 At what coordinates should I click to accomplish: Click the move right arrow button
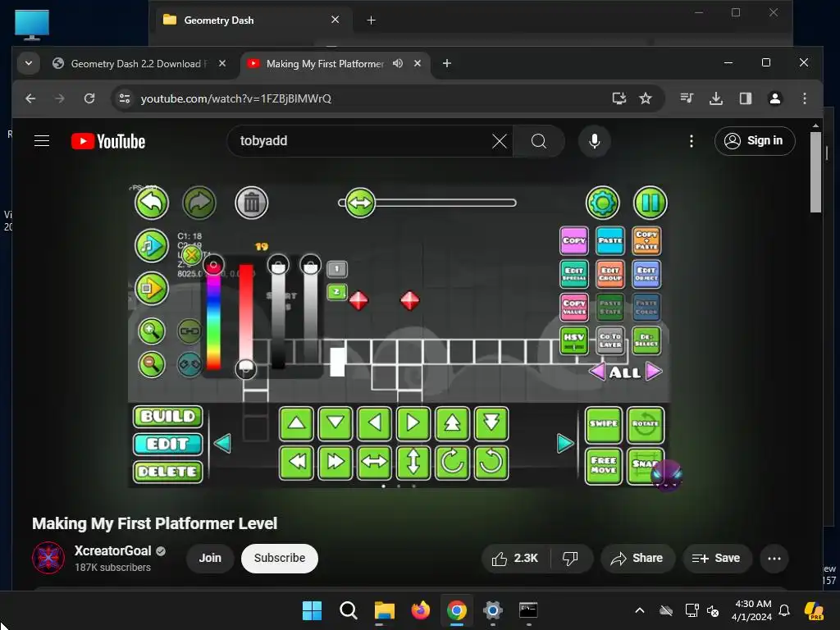pos(413,423)
